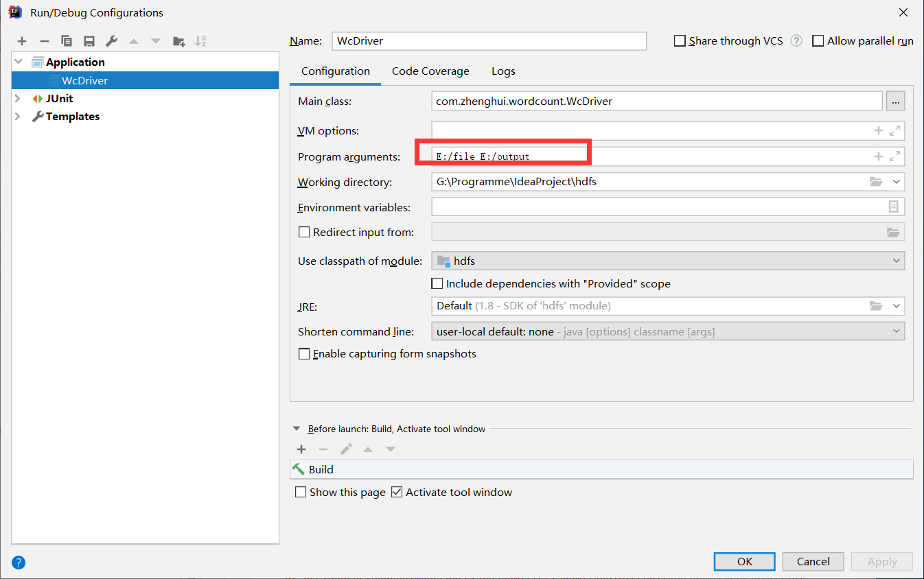The image size is (924, 579).
Task: Remove the selected configuration using the minus icon
Action: [x=44, y=41]
